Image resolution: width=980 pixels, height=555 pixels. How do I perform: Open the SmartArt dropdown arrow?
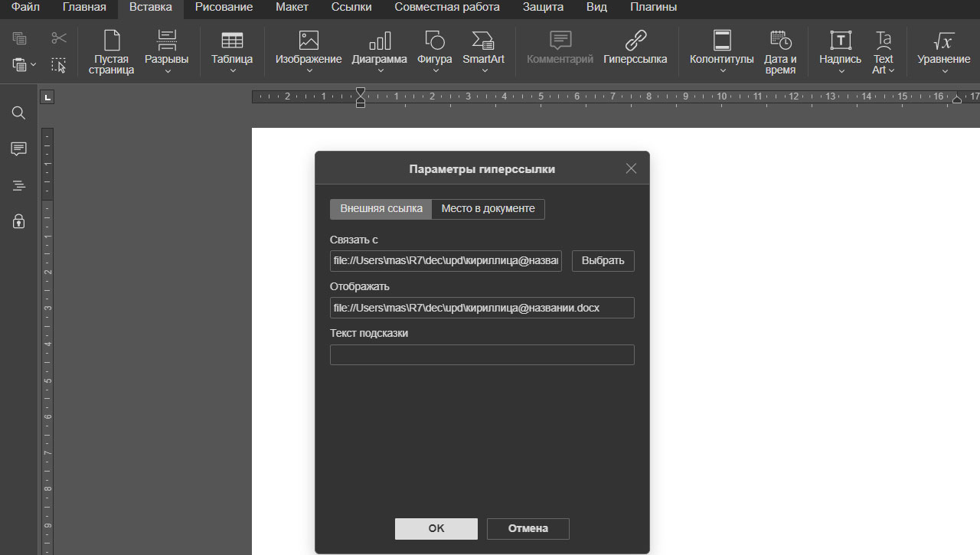[484, 70]
